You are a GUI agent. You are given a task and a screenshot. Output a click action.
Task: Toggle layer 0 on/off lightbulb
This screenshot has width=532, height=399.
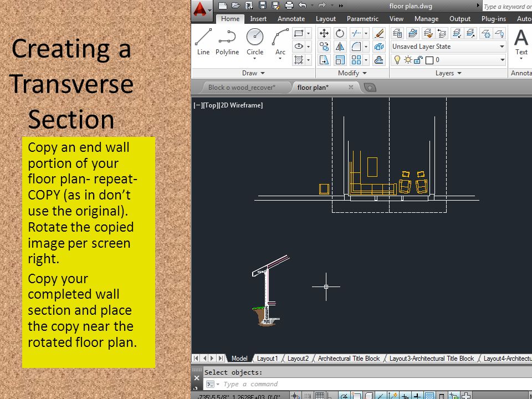point(397,60)
